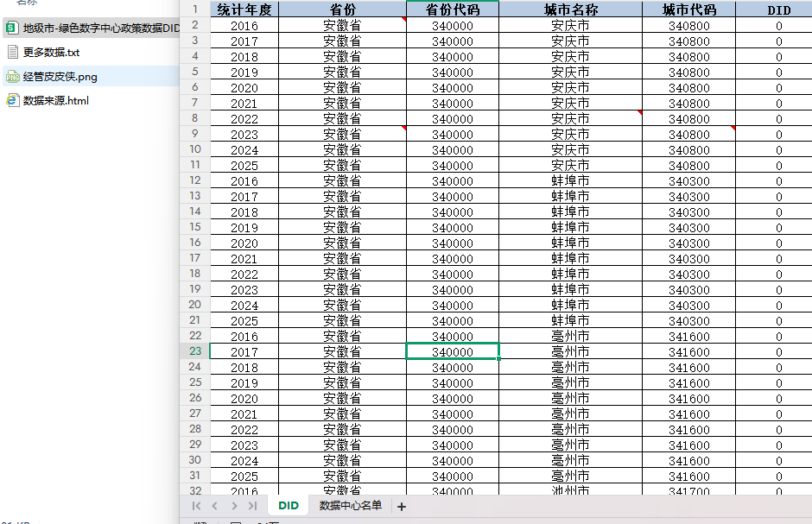Viewport: 812px width, 524px height.
Task: Click city code 340800 in row 9
Action: tap(688, 134)
